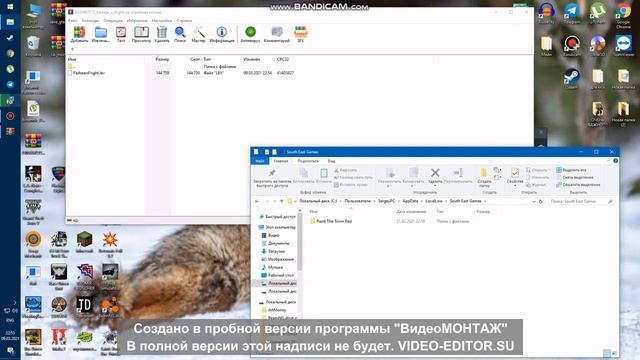The height and width of the screenshot is (360, 640).
Task: Click the Explorer search box
Action: click(x=580, y=201)
